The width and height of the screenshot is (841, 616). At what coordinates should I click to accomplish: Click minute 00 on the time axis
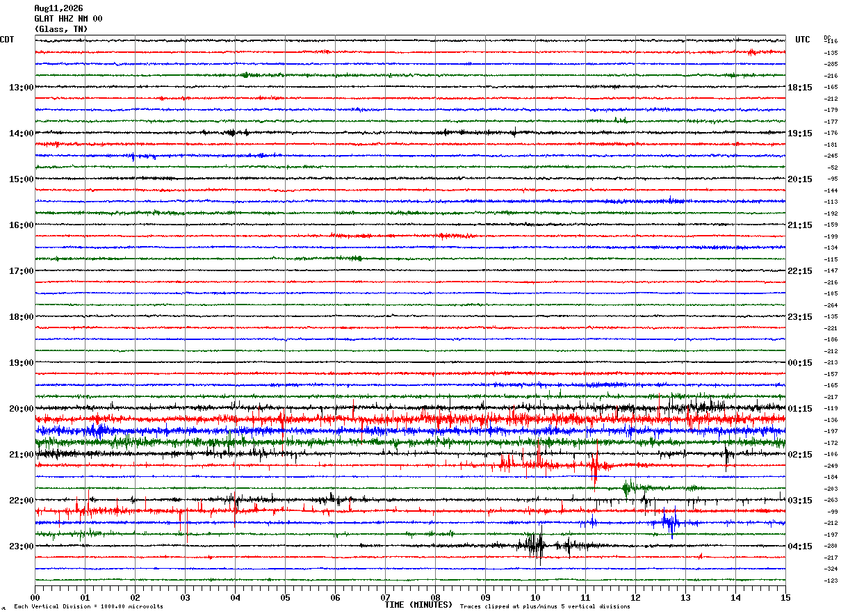tap(35, 597)
